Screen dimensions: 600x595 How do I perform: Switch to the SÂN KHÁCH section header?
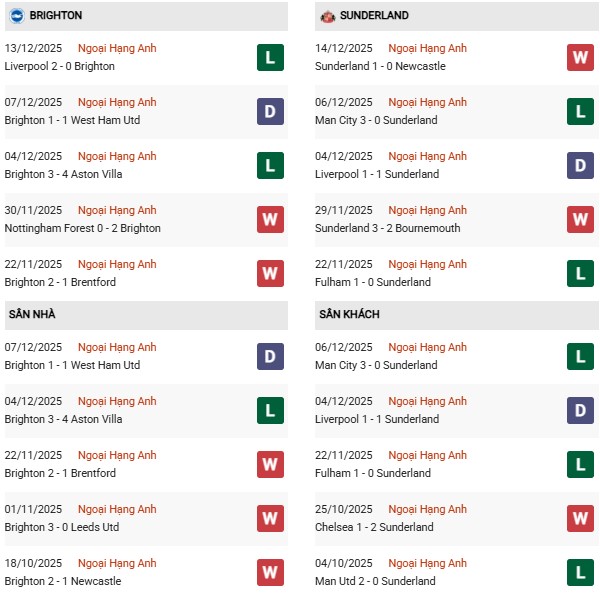click(x=349, y=314)
